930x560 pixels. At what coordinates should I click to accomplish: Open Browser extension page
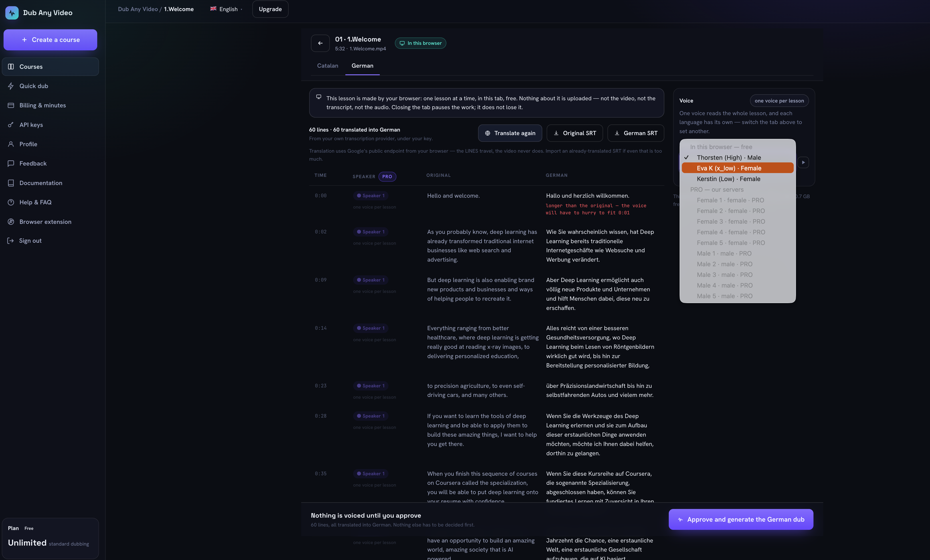tap(50, 222)
